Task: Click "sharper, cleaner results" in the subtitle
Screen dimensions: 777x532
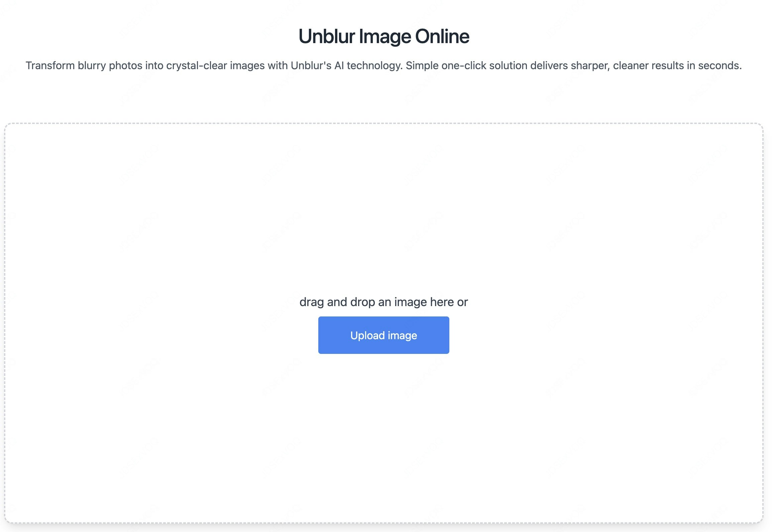Action: tap(627, 65)
